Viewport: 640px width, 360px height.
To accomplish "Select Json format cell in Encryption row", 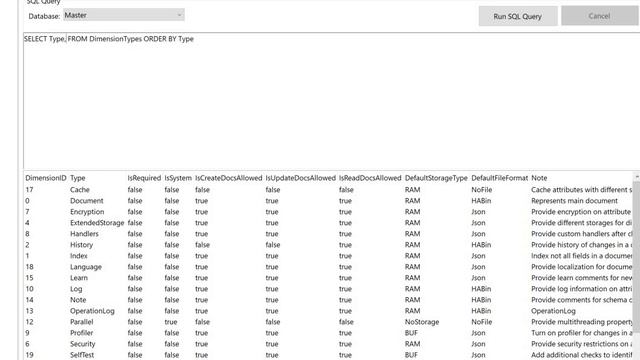I will coord(478,212).
